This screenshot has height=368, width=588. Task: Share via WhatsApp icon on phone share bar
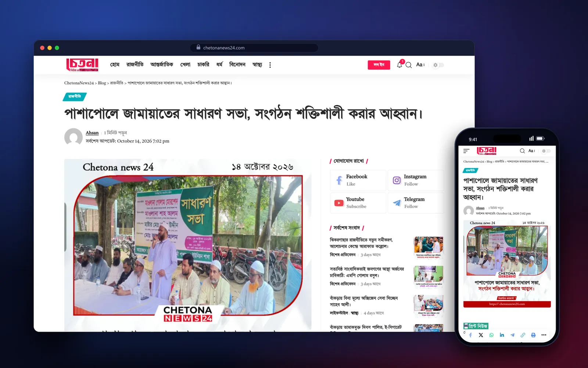[491, 335]
